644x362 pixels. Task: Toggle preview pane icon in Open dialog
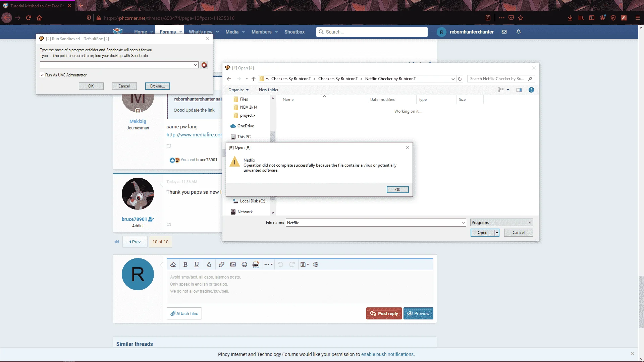[x=519, y=90]
